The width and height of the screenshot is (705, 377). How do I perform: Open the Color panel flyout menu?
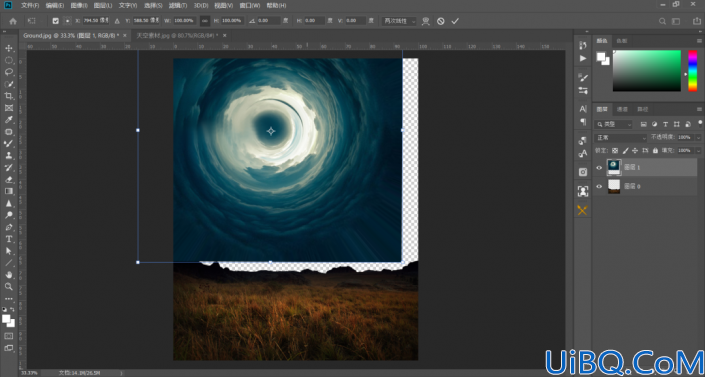(699, 41)
